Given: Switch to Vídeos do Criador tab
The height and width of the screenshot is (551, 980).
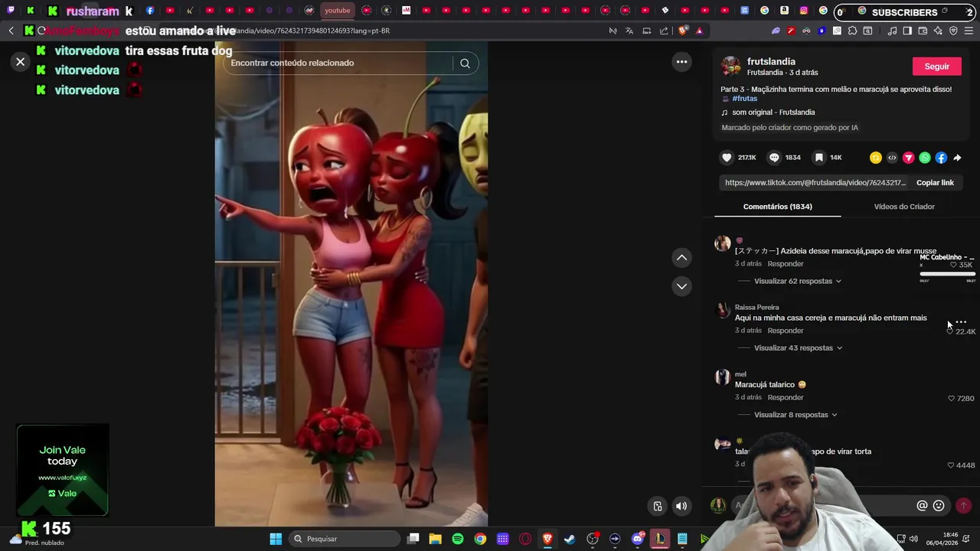Looking at the screenshot, I should coord(904,207).
